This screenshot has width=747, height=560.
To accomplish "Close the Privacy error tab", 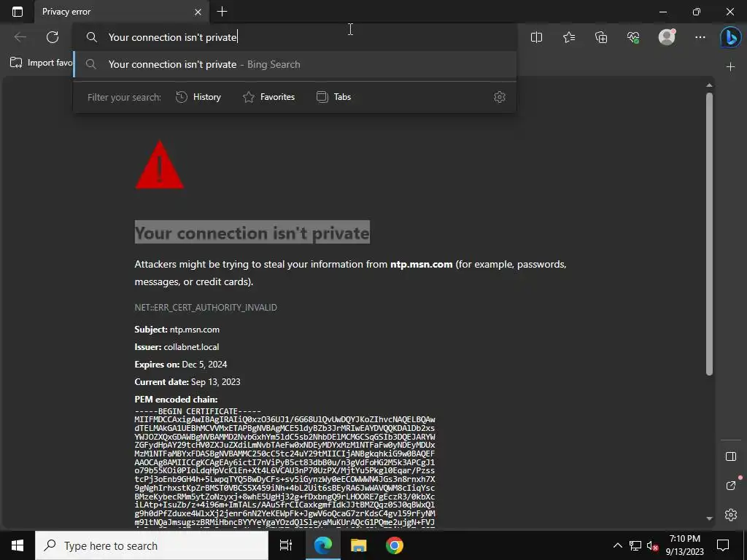I will tap(198, 12).
